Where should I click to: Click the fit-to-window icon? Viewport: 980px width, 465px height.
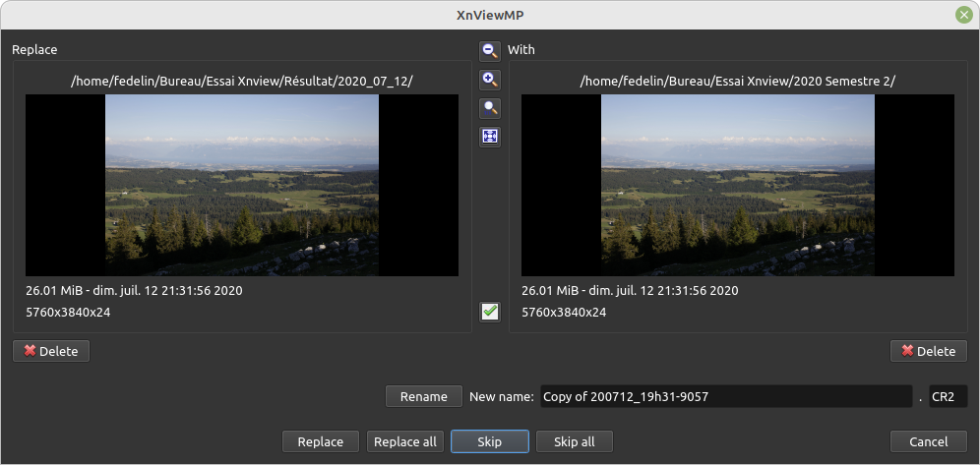[x=490, y=136]
